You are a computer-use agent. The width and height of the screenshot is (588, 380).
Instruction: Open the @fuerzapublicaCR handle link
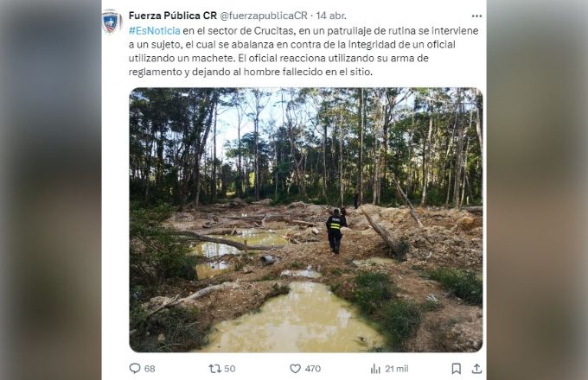tap(264, 16)
